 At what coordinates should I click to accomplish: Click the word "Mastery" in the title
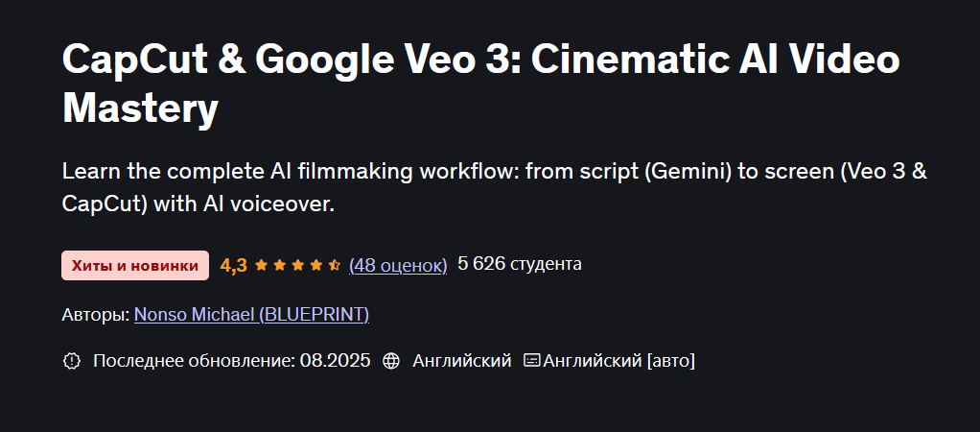(x=140, y=108)
